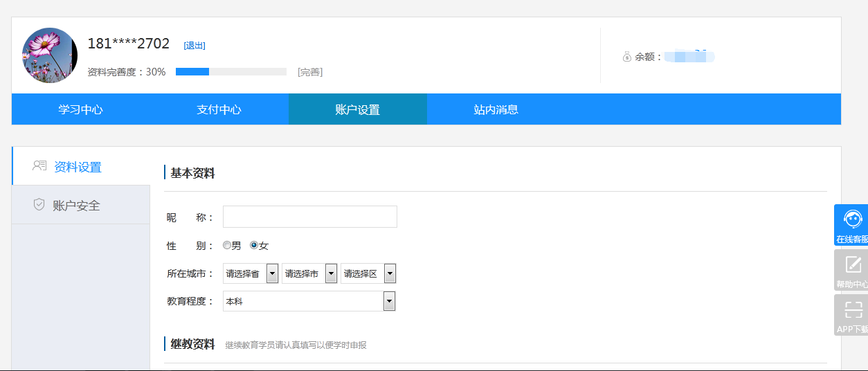Click the account security shield icon
868x371 pixels.
click(39, 205)
